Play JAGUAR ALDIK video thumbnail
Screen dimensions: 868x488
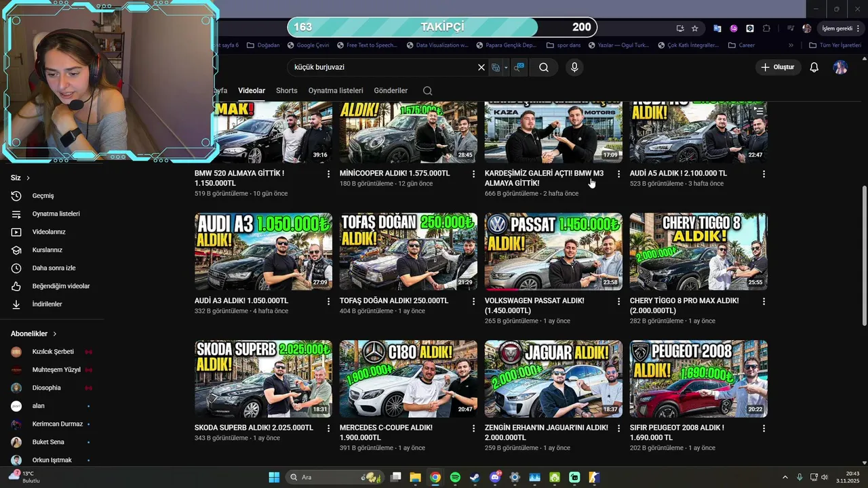[x=553, y=379]
